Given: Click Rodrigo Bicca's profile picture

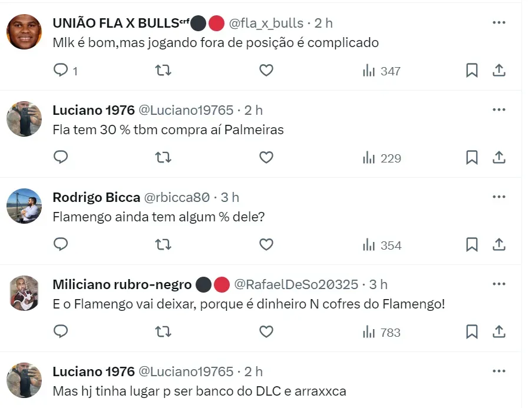Looking at the screenshot, I should click(x=24, y=206).
